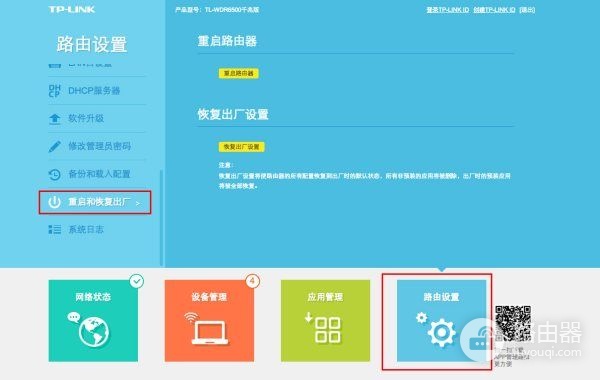The image size is (600, 380).
Task: Open the 创建TP-LINK ID link
Action: tap(494, 10)
